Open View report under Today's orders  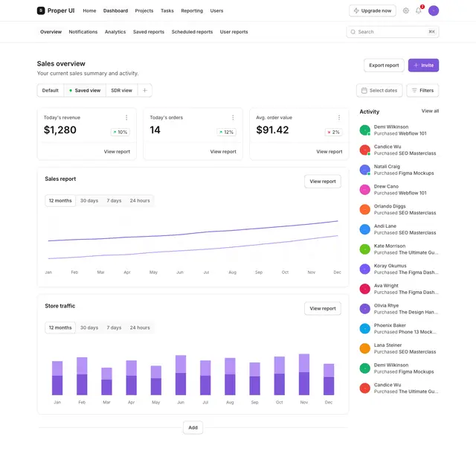coord(223,151)
